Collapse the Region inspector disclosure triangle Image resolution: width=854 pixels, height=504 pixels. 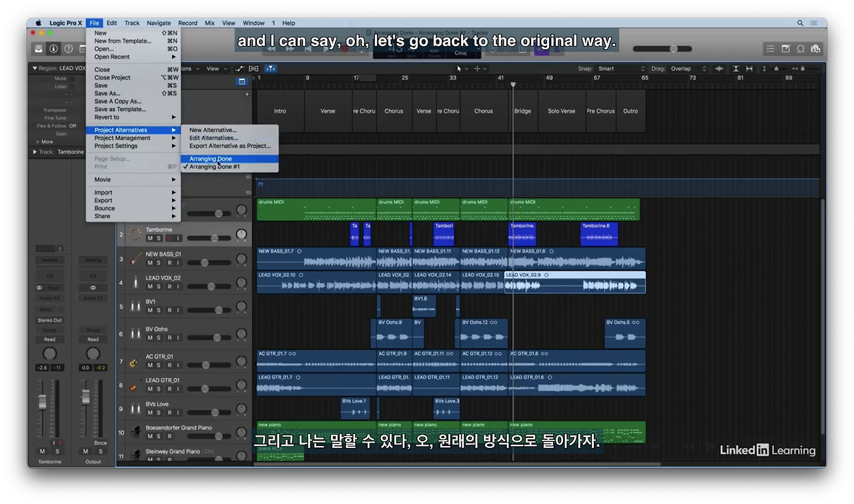click(x=35, y=68)
